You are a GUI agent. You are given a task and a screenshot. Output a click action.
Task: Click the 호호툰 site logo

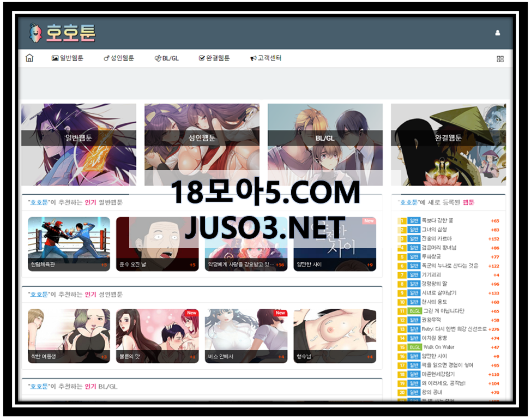62,33
